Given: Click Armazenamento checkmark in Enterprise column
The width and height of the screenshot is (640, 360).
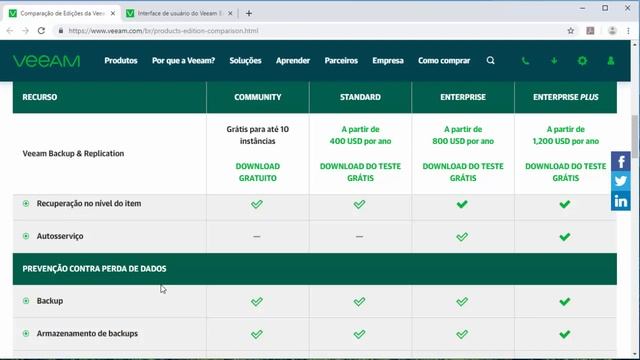Looking at the screenshot, I should [x=462, y=334].
